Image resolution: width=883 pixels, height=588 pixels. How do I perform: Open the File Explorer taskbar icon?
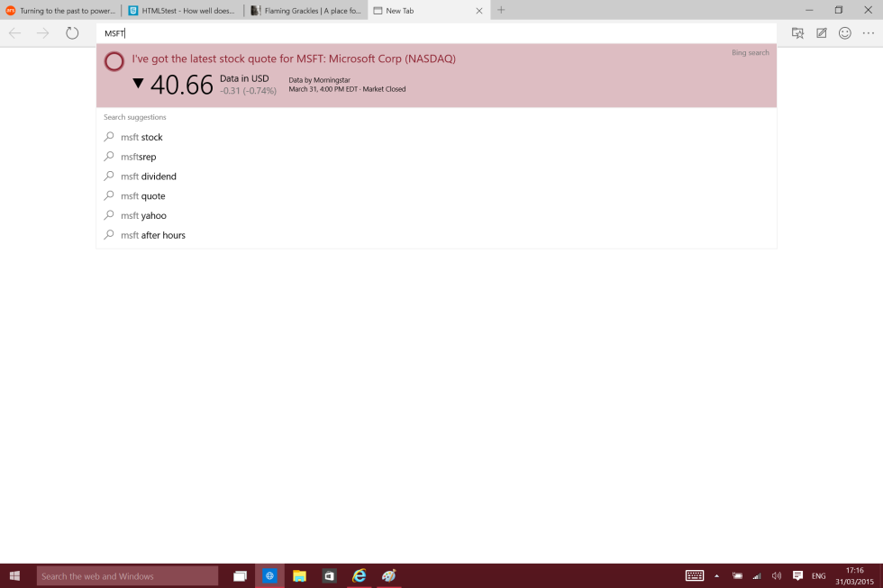[299, 576]
